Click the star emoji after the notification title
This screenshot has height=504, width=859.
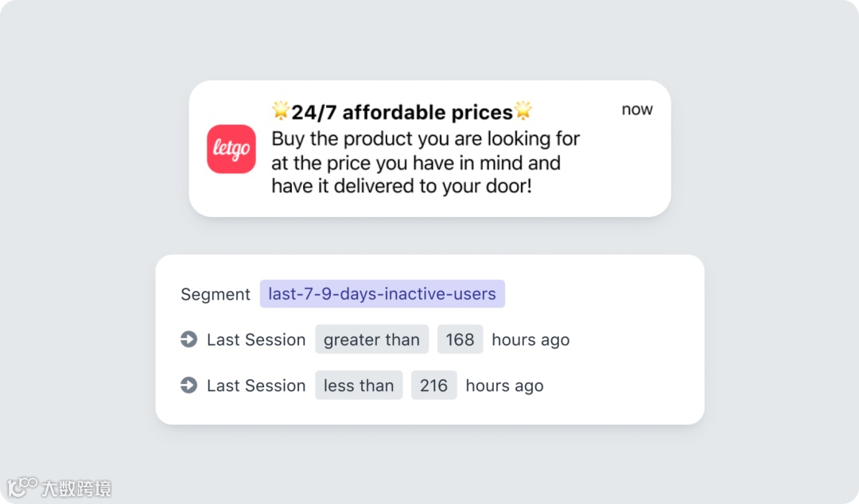click(x=523, y=111)
